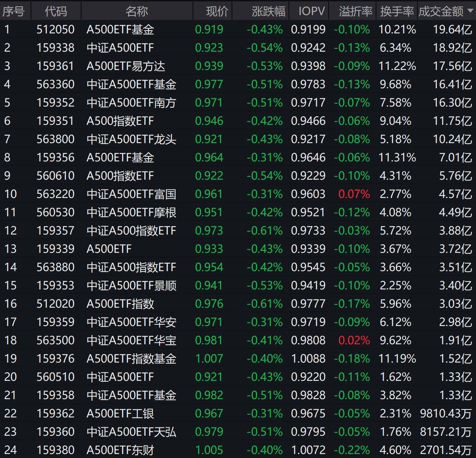The width and height of the screenshot is (476, 458).
Task: Click premium rate -0.22%
Action: (352, 450)
